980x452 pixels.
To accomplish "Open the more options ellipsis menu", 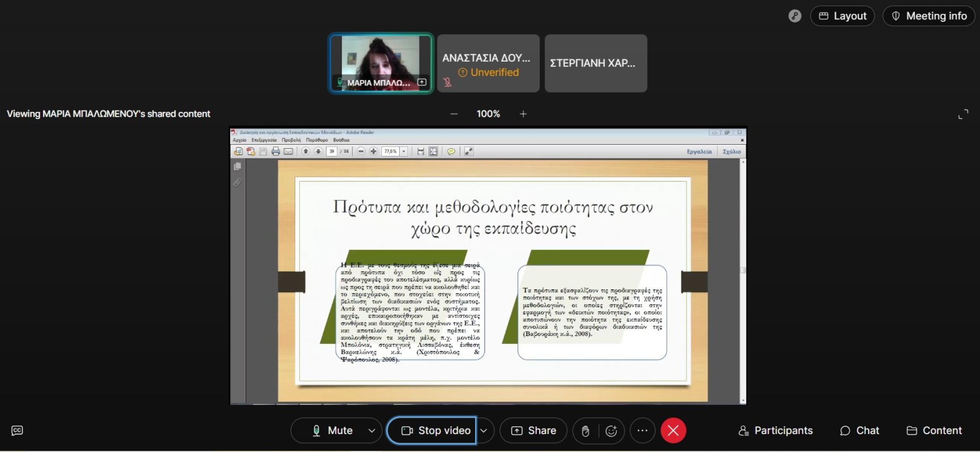I will tap(642, 430).
